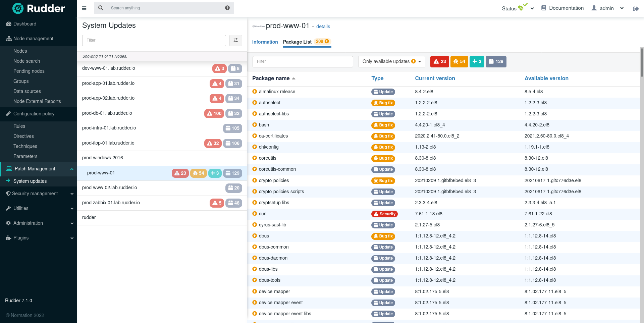Open the Documentation link
This screenshot has height=323, width=644.
click(x=562, y=8)
